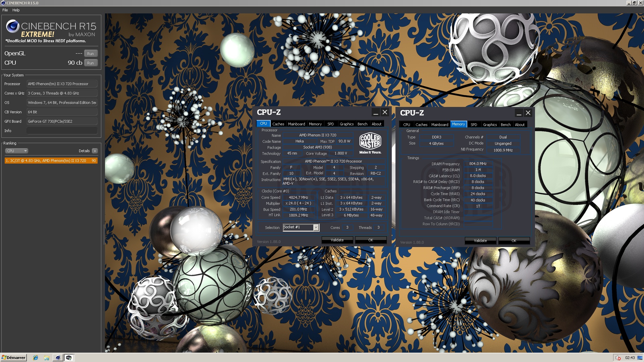Switch to Graphics tab in left CPU-Z

[347, 124]
